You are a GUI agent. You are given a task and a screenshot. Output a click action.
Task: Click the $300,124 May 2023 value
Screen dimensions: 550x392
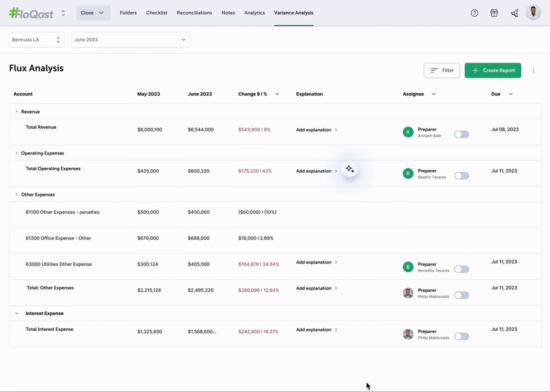[x=148, y=264]
